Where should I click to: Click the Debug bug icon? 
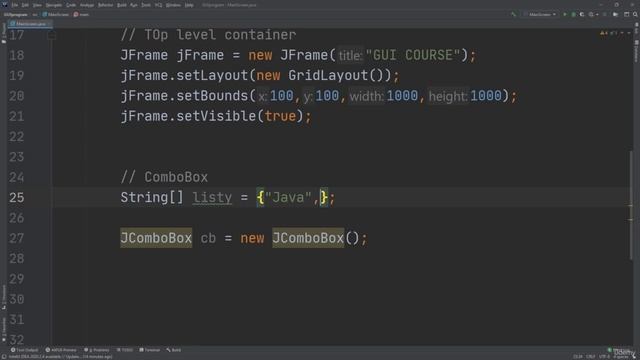[x=573, y=14]
